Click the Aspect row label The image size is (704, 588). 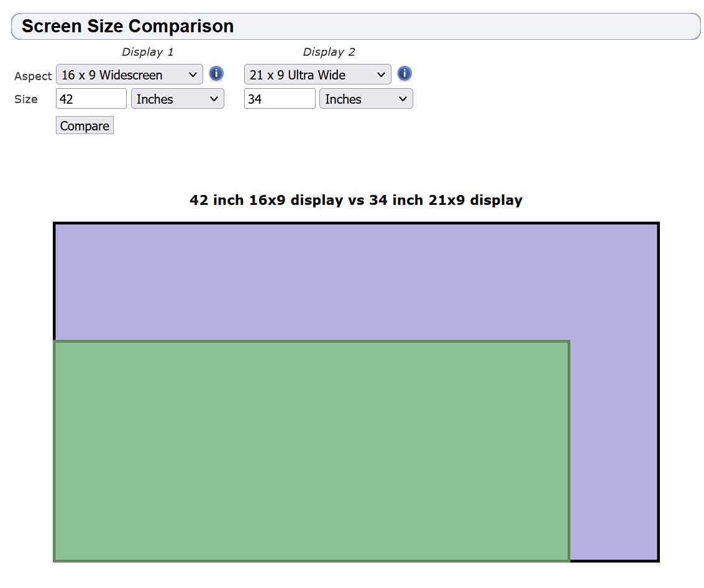33,76
